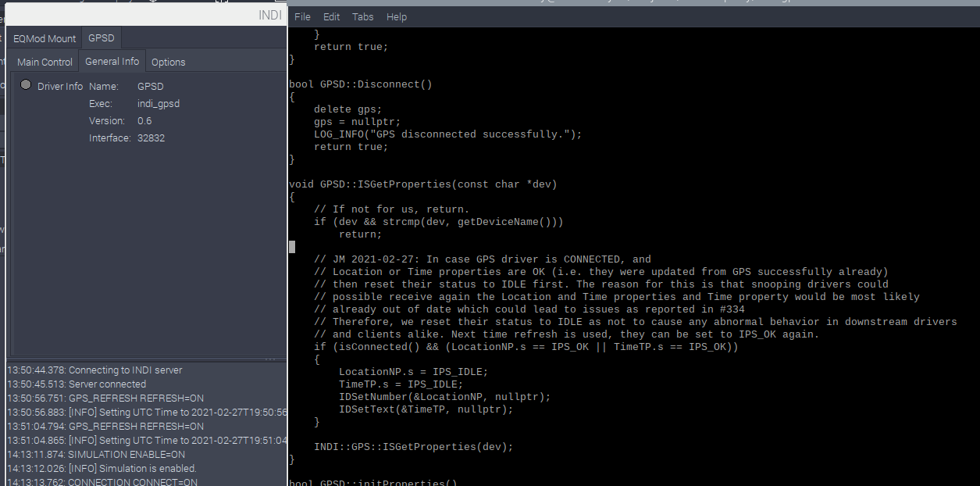Open the Edit menu in the terminal
This screenshot has height=486, width=980.
click(x=332, y=16)
